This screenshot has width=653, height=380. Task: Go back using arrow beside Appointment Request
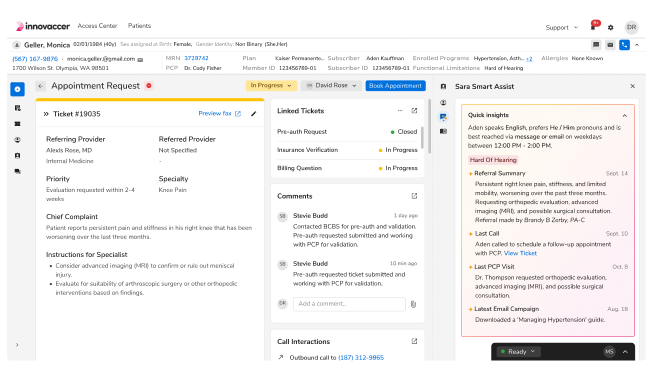(40, 86)
